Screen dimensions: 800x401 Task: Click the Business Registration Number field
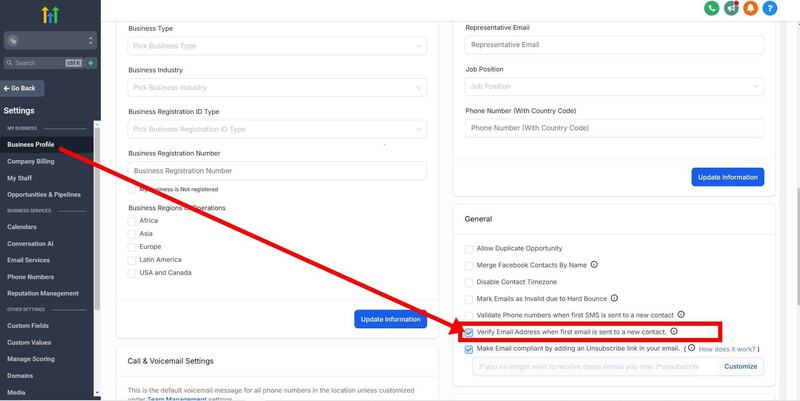point(277,170)
